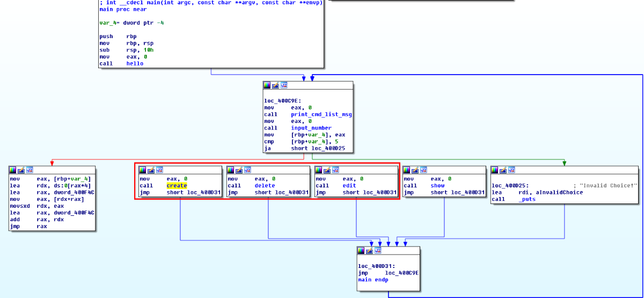Screen dimensions: 644x298
Task: Click edit icon on call delete block
Action: [x=239, y=170]
